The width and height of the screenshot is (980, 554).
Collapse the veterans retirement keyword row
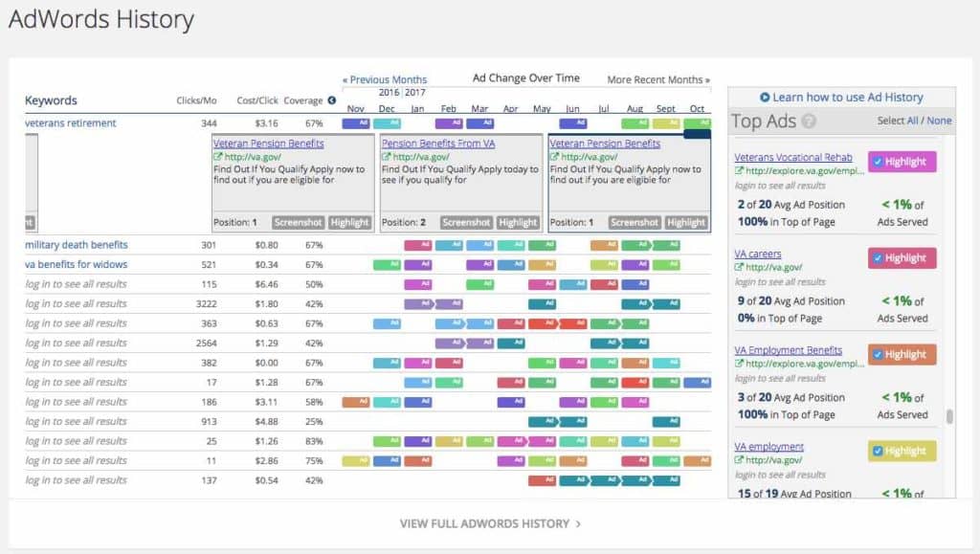coord(71,123)
